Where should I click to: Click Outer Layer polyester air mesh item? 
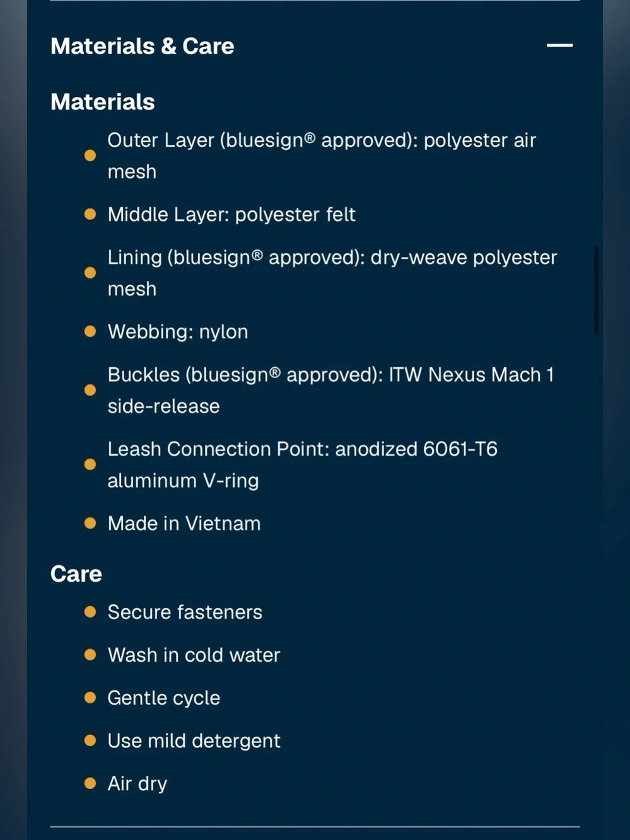(322, 156)
